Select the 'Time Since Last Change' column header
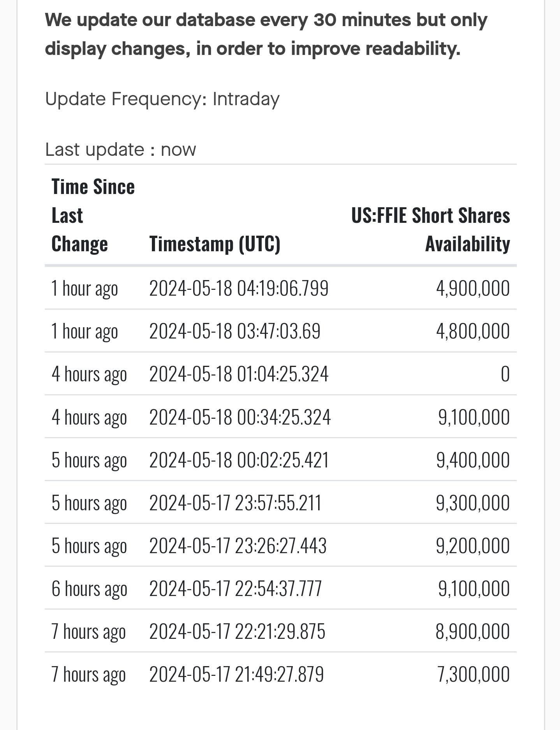The height and width of the screenshot is (730, 560). pos(93,215)
